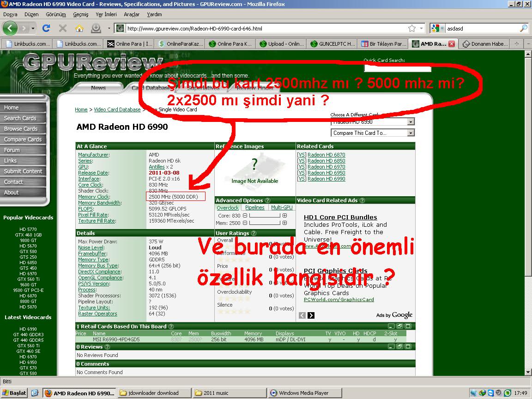
Task: Decrease Mem clock with minus icon
Action: coord(245,223)
